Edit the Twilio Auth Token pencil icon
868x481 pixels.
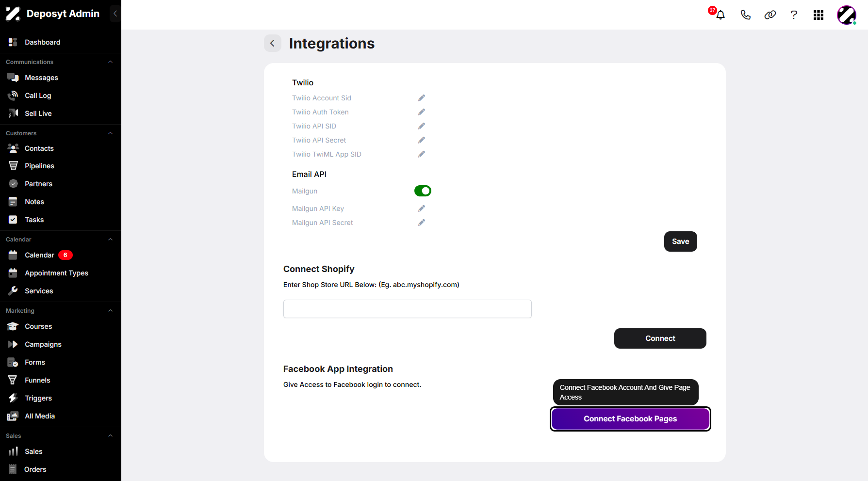point(422,112)
